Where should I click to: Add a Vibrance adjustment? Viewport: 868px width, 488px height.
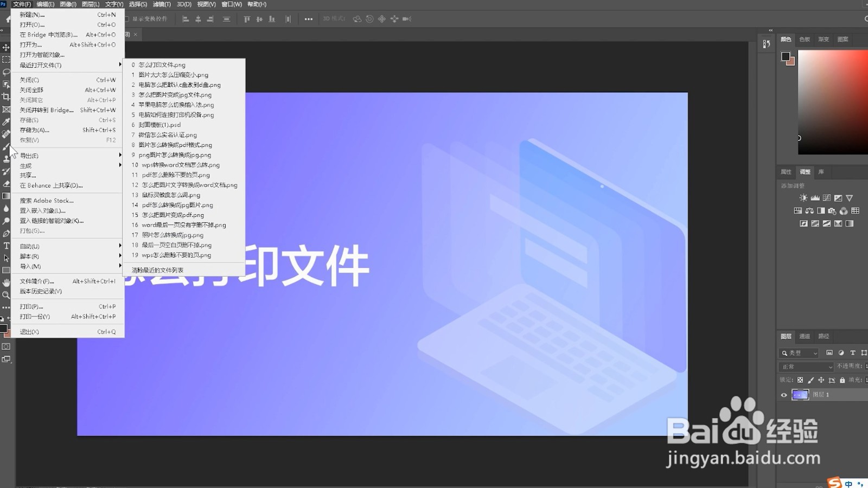[x=850, y=198]
